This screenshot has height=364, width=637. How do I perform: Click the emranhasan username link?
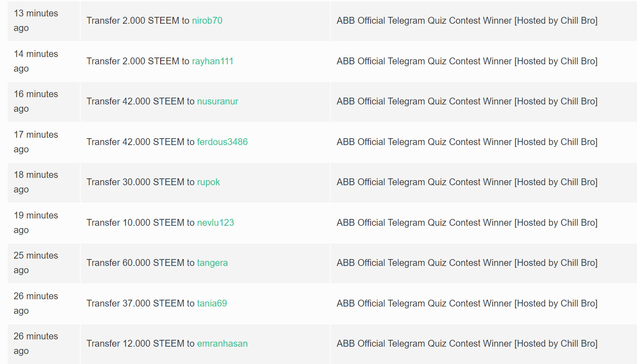point(222,343)
